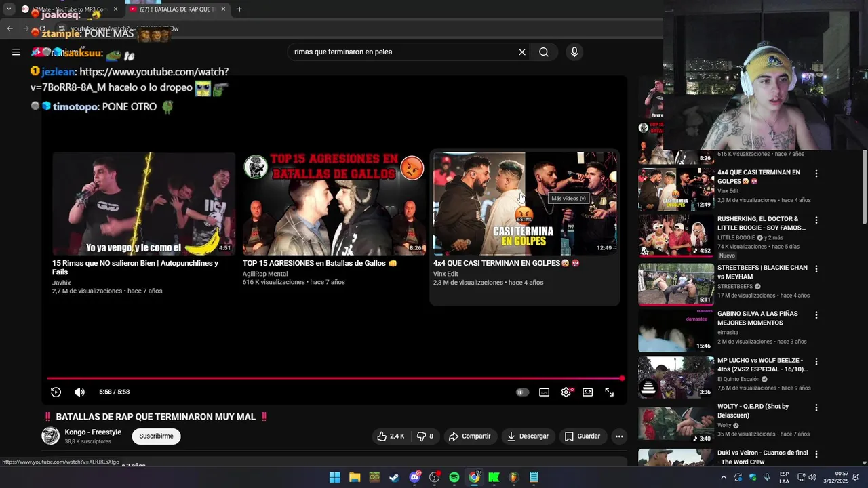
Task: Select the BATALLAS DE RAP browser tab
Action: pos(177,9)
